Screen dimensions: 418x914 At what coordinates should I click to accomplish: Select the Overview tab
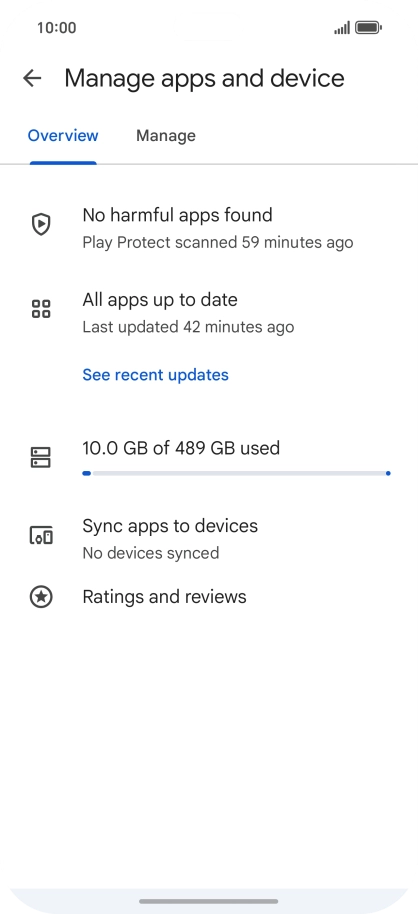63,136
